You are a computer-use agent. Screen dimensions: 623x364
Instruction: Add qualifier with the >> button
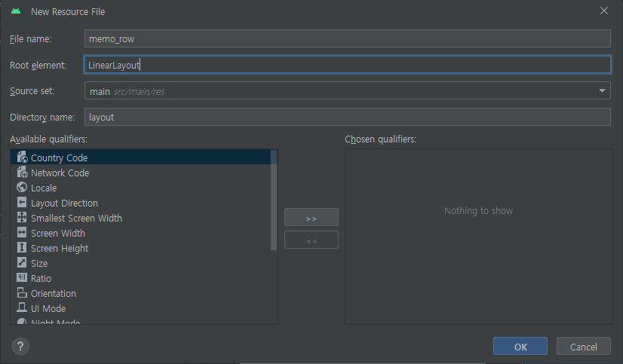tap(311, 217)
